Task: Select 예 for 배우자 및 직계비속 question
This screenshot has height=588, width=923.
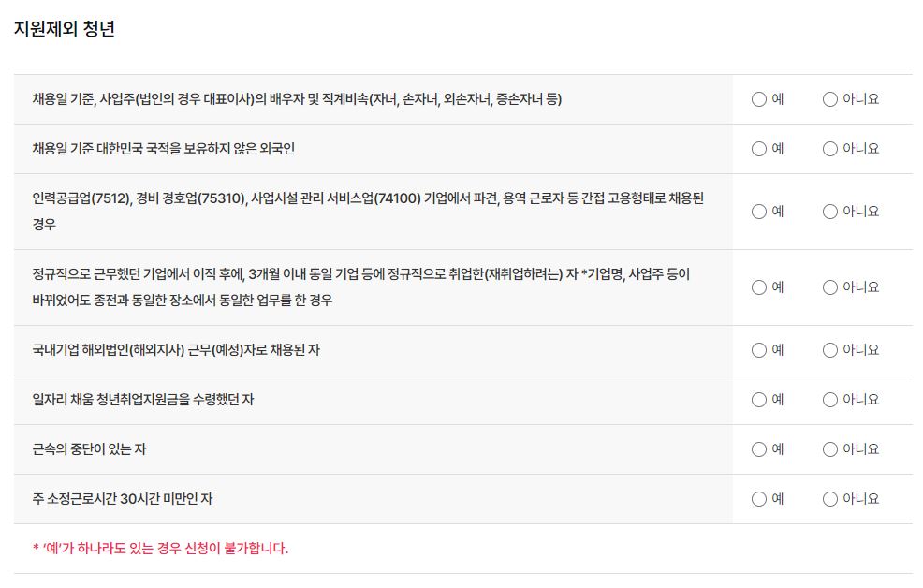Action: click(x=760, y=98)
